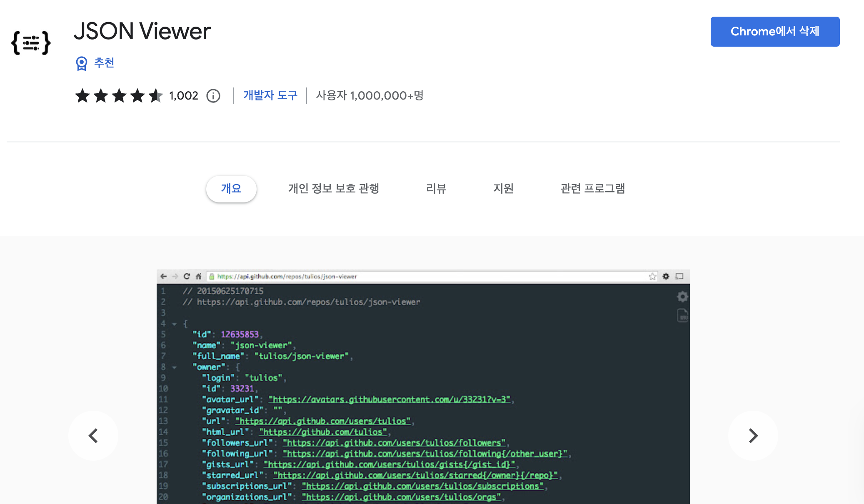Remove extension using Chrome에서 삭제 button

(775, 32)
